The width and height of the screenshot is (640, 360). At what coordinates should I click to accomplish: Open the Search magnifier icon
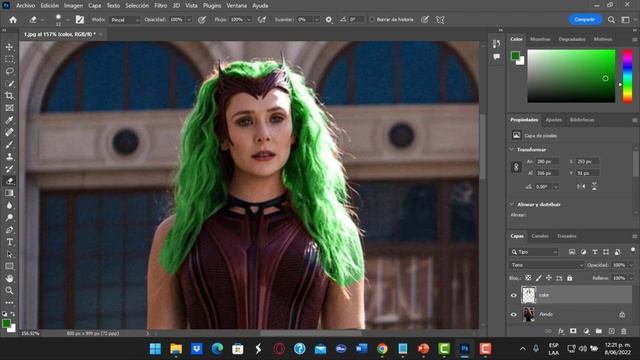[611, 20]
